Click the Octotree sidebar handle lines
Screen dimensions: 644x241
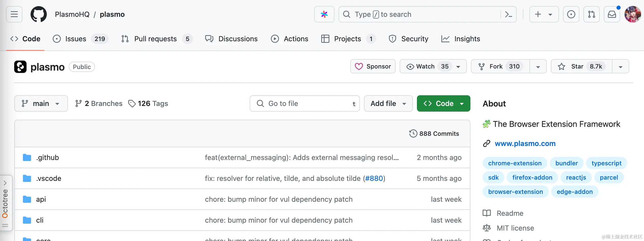point(5,225)
